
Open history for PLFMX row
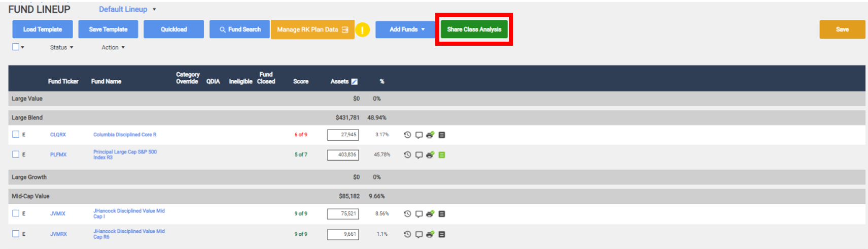[407, 154]
